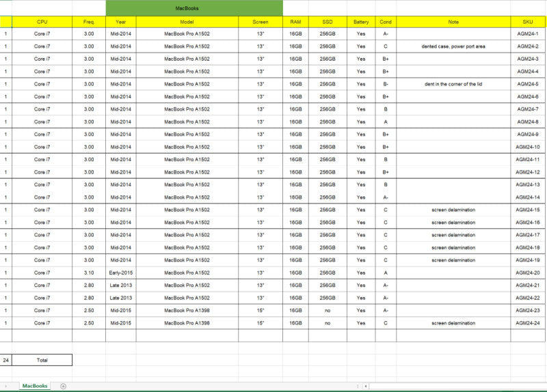Select SKU cell AGM24-2
The image size is (547, 392).
pyautogui.click(x=528, y=46)
